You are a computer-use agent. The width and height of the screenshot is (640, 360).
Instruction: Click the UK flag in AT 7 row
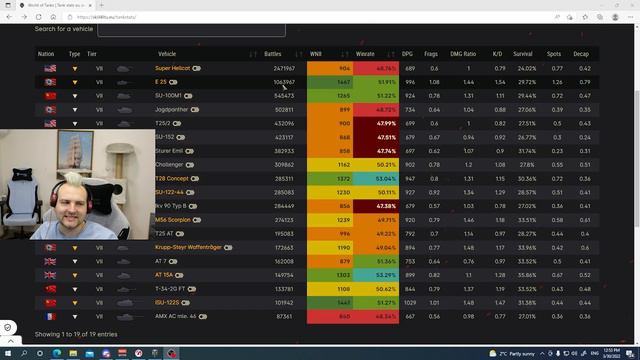[x=50, y=262]
